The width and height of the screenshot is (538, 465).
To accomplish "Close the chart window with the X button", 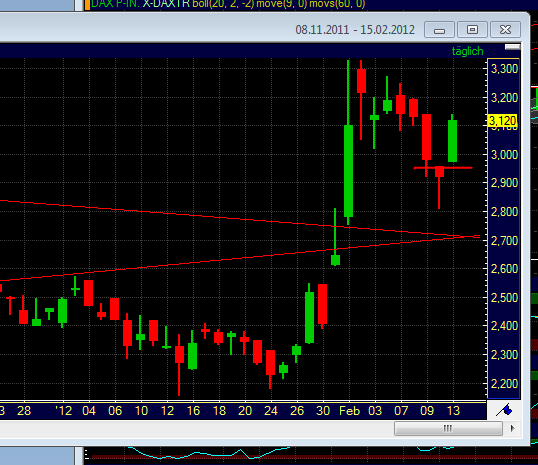I will 505,30.
